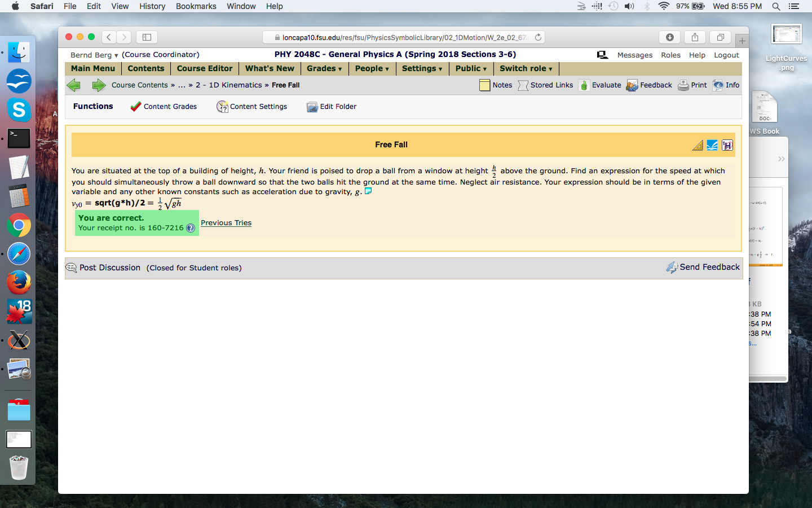Select LightCurves.png desktop thumbnail
This screenshot has width=812, height=508.
[x=787, y=34]
